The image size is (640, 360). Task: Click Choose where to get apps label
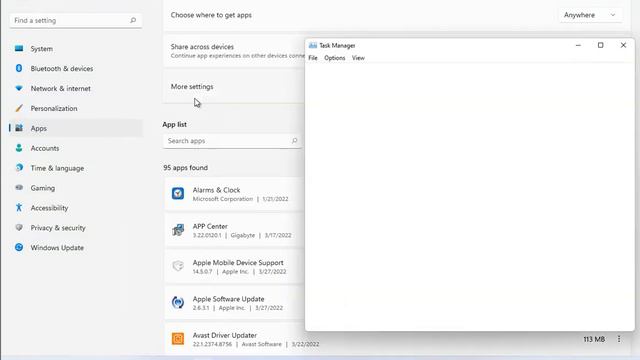tap(211, 15)
